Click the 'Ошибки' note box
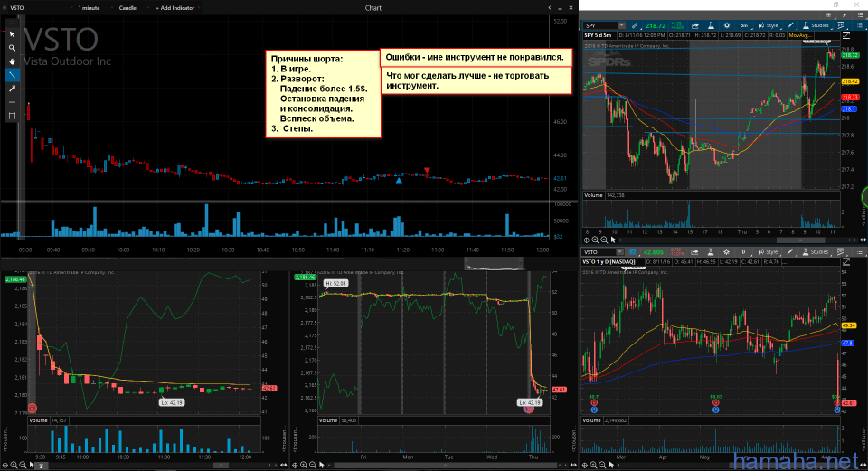This screenshot has height=471, width=868. 476,58
